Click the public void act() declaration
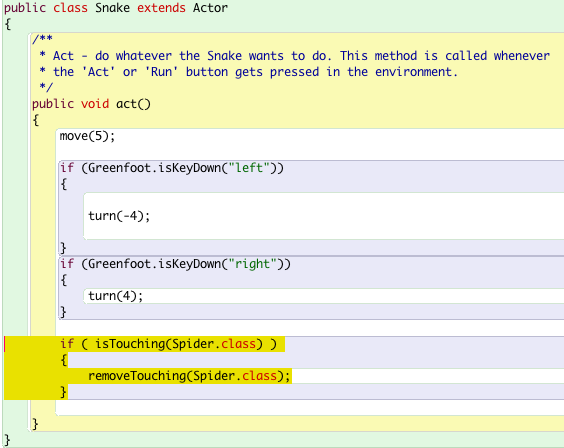Image resolution: width=564 pixels, height=448 pixels. click(x=91, y=104)
